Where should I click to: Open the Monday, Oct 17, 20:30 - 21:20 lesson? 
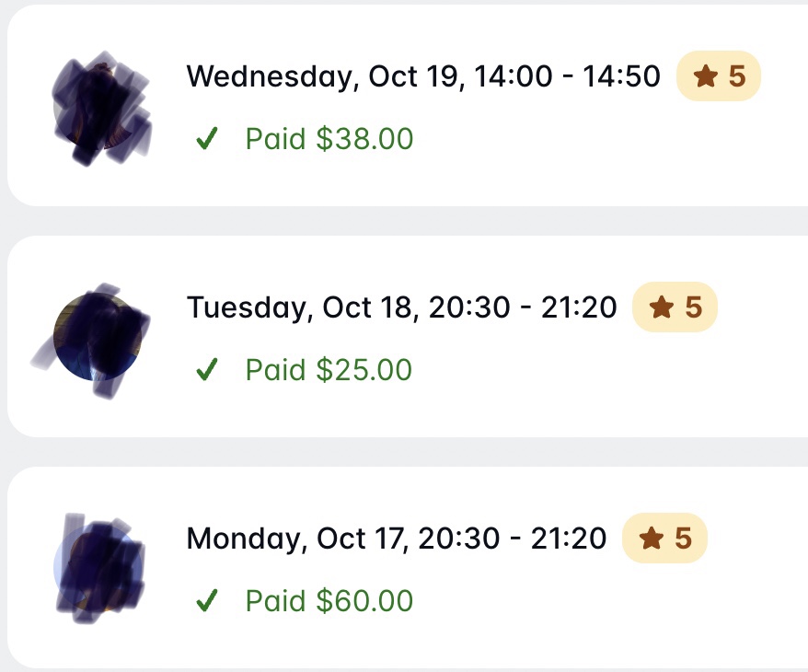point(397,539)
